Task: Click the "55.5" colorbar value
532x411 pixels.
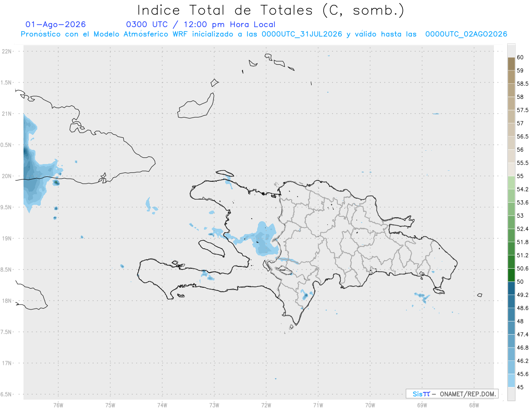Action: point(522,163)
